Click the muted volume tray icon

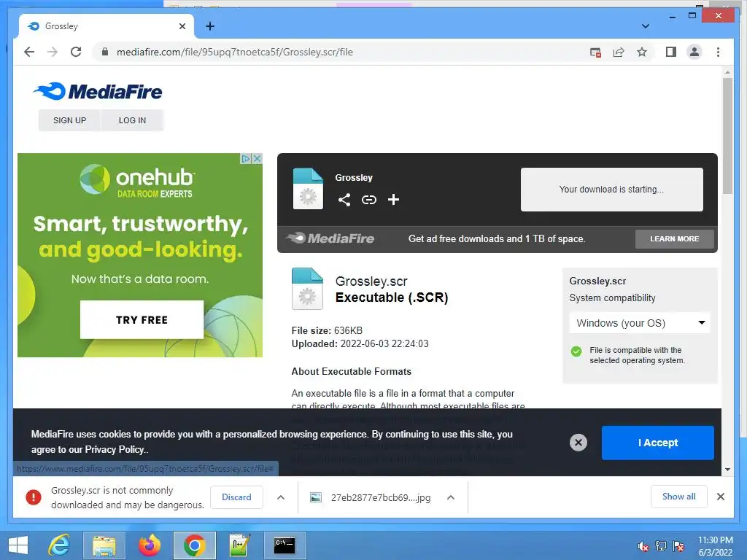click(x=643, y=546)
